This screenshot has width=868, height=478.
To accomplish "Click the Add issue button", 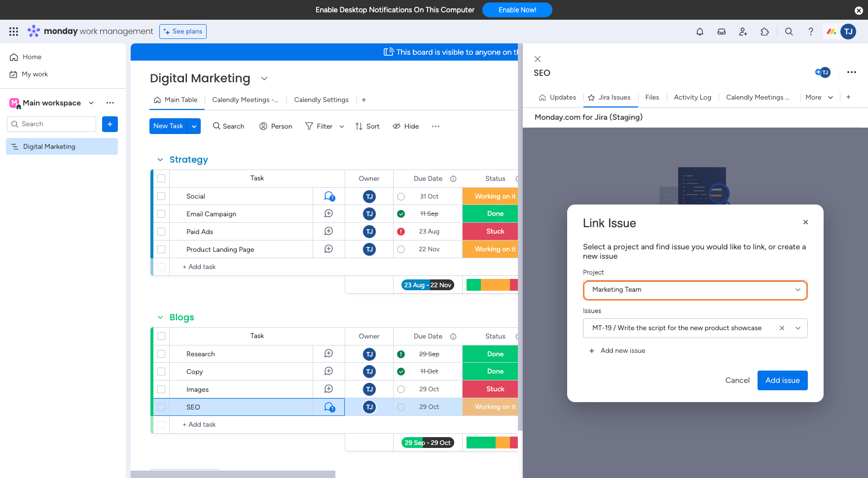I will click(x=782, y=380).
